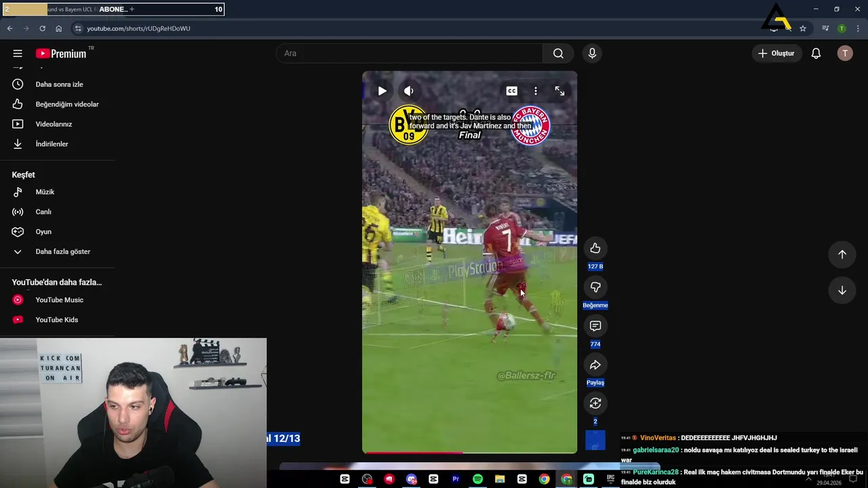Go to the next Short with down arrow

point(842,290)
